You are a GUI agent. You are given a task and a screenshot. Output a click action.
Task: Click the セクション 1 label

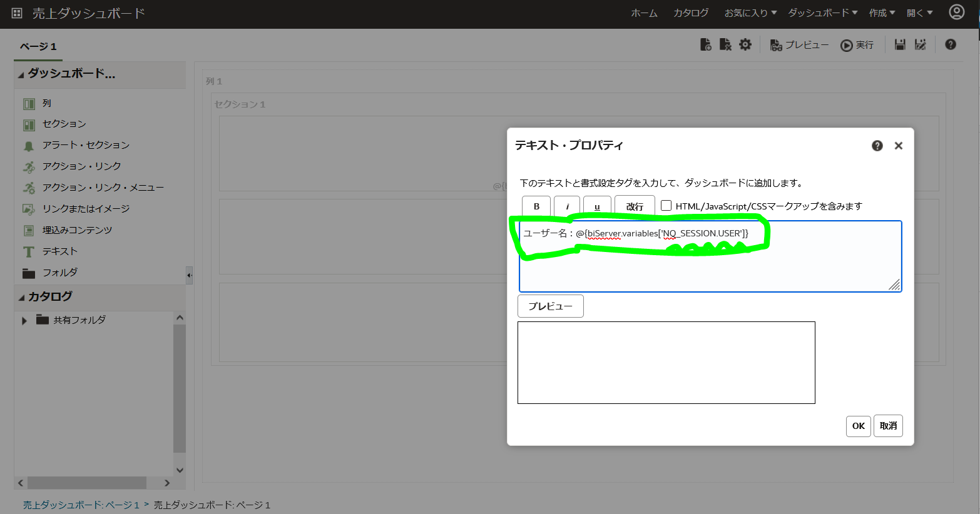(x=240, y=104)
